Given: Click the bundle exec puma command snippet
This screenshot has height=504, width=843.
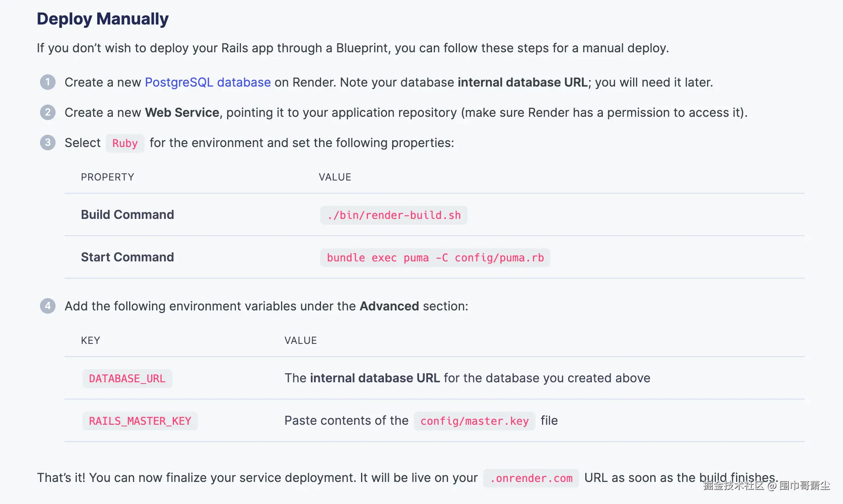Looking at the screenshot, I should pyautogui.click(x=435, y=258).
